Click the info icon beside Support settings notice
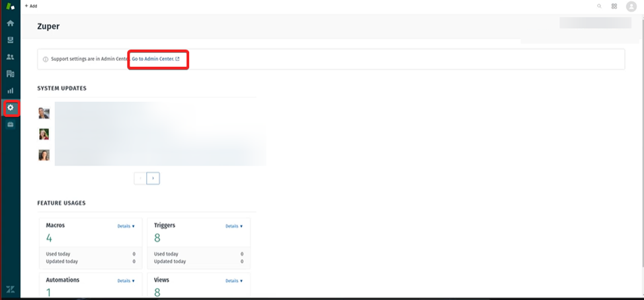Viewport: 644px width, 300px height. tap(45, 59)
